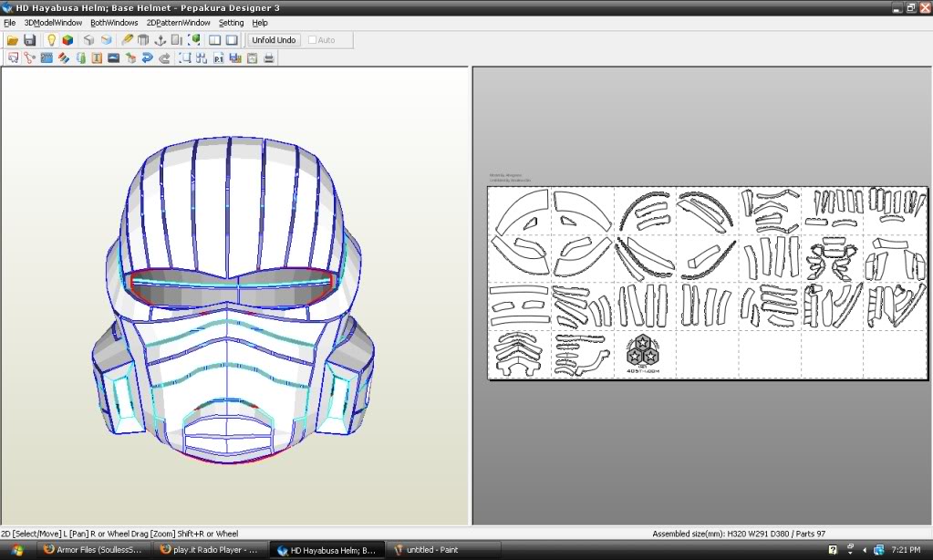Click the '2D [Select/Move]' status bar hint
This screenshot has width=933, height=560.
(x=119, y=534)
